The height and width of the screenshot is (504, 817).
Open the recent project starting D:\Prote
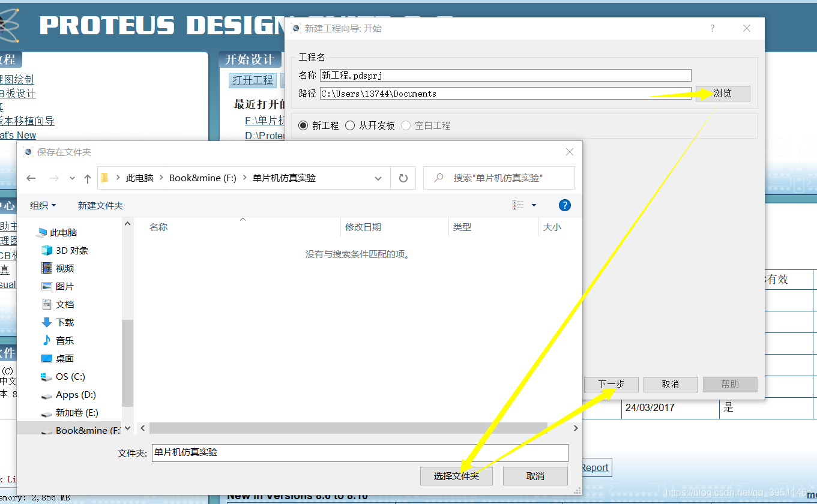coord(265,136)
